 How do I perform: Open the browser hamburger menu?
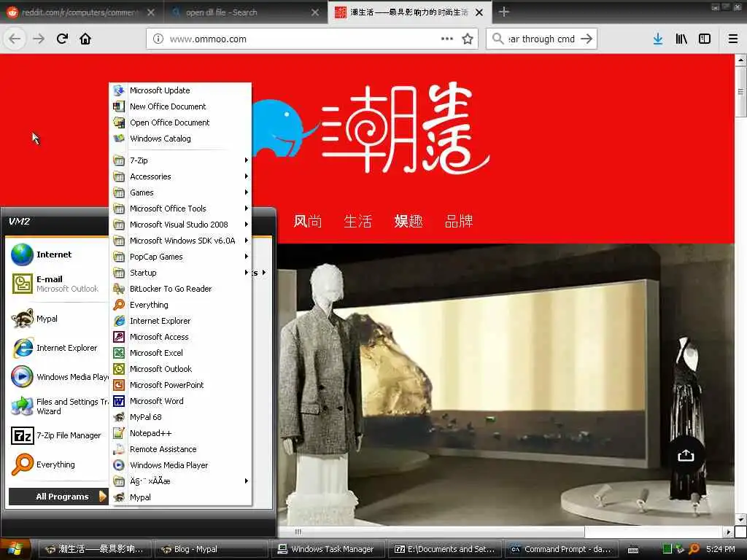pyautogui.click(x=733, y=39)
